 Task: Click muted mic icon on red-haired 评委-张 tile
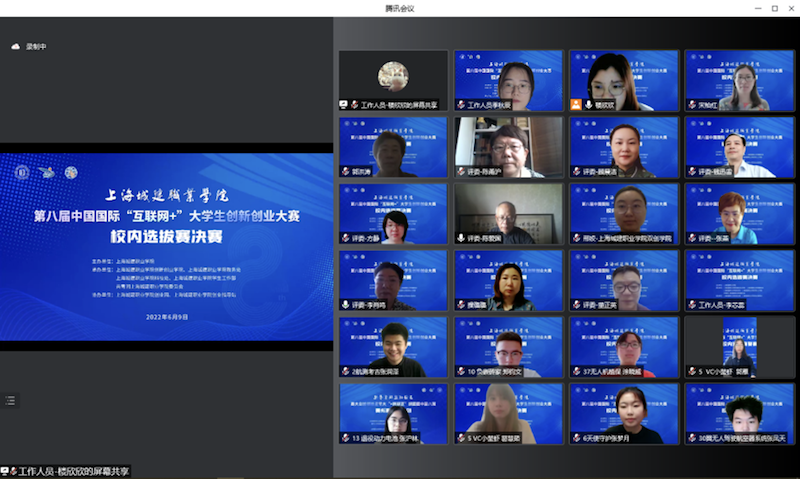692,238
